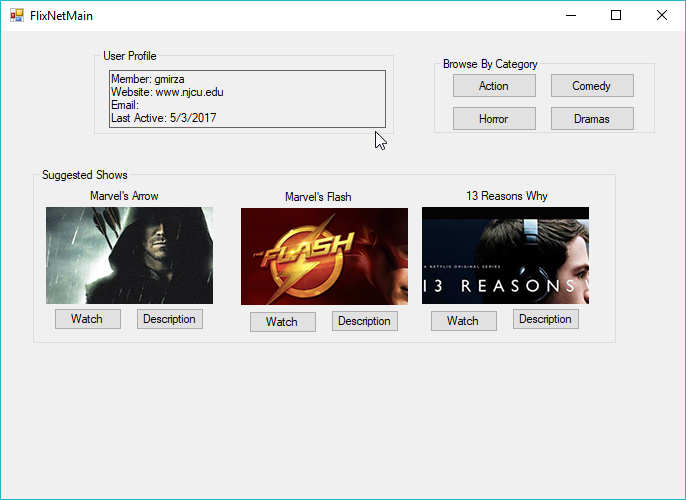Browse the Action category
Image resolution: width=686 pixels, height=500 pixels.
[494, 86]
